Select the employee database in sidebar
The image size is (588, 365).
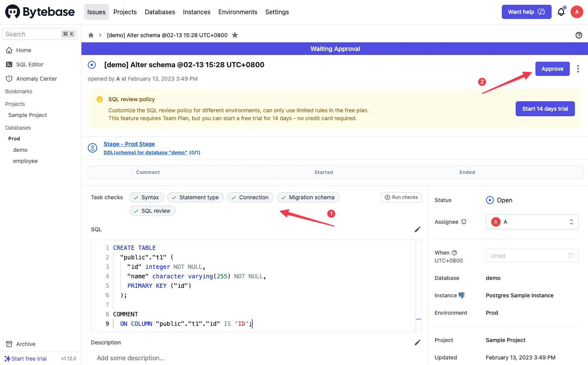pos(25,161)
